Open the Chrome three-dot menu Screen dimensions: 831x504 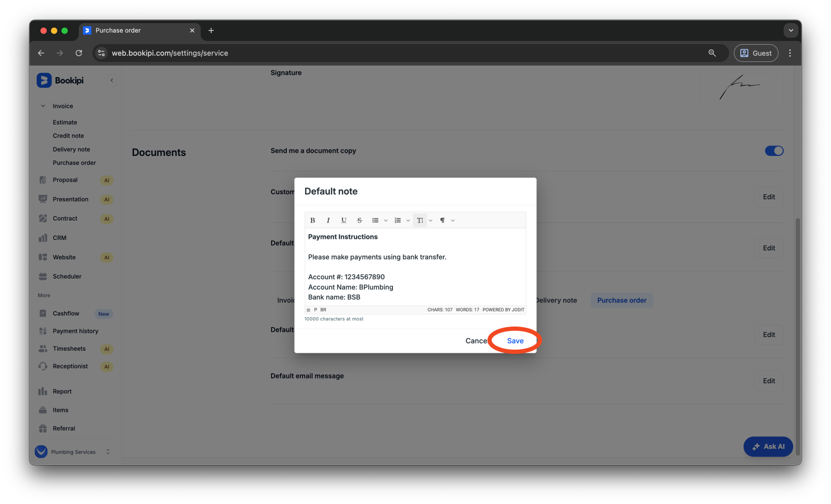click(790, 53)
